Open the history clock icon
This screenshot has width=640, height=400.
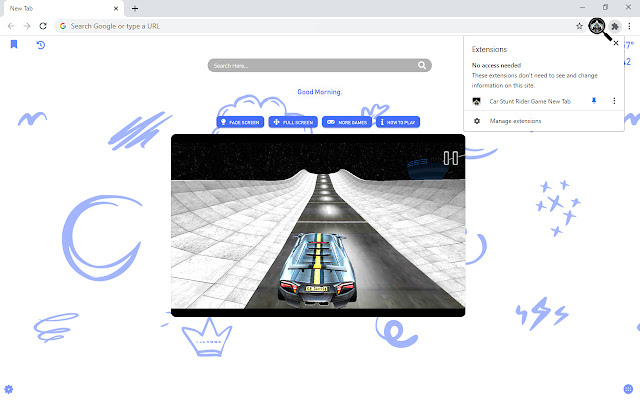[x=40, y=45]
